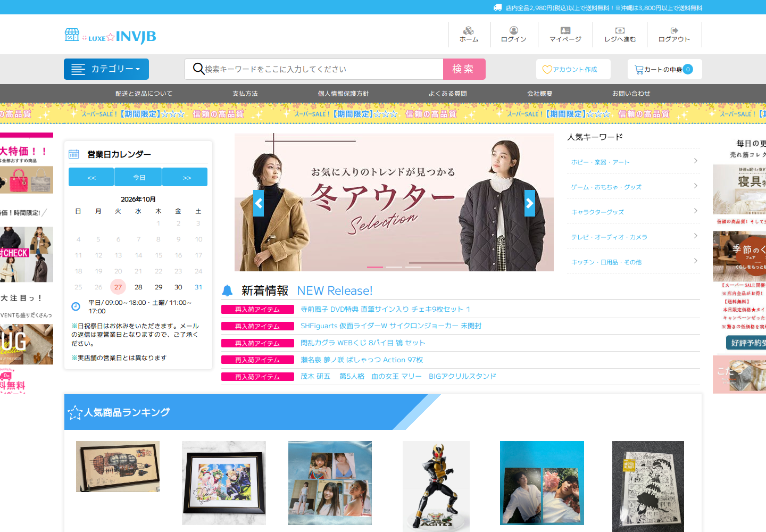Proceed to レジへ進む checkout icon
Viewport: 766px width, 532px height.
[620, 30]
